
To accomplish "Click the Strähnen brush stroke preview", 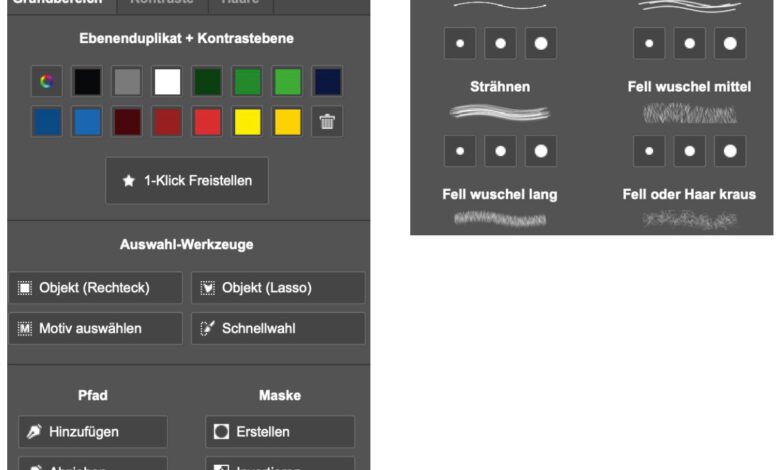I will (500, 112).
